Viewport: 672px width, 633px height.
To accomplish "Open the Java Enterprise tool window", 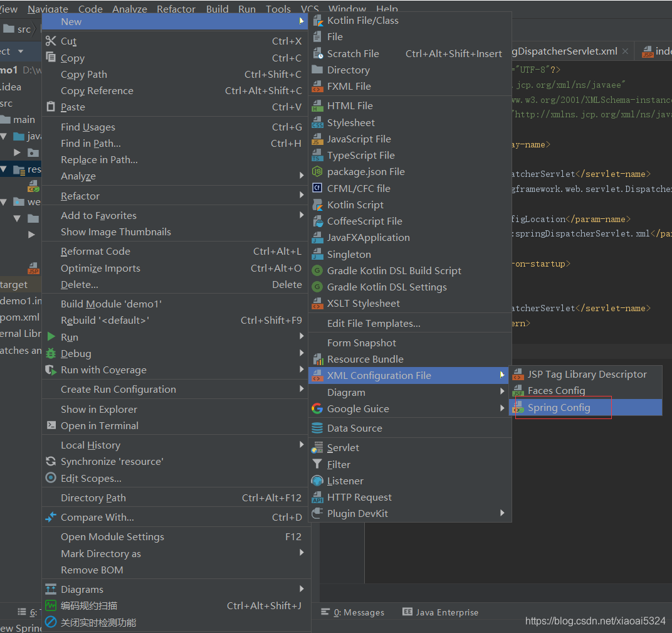I will coord(441,612).
